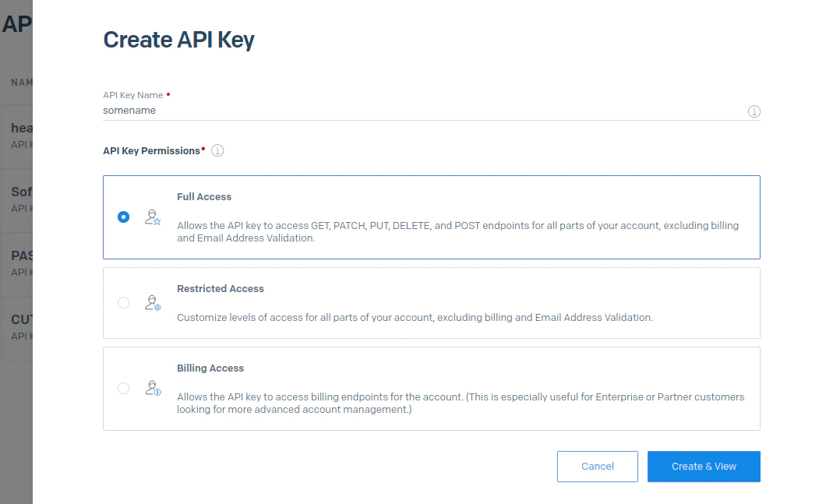Click the Cancel button
826x504 pixels.
point(598,467)
